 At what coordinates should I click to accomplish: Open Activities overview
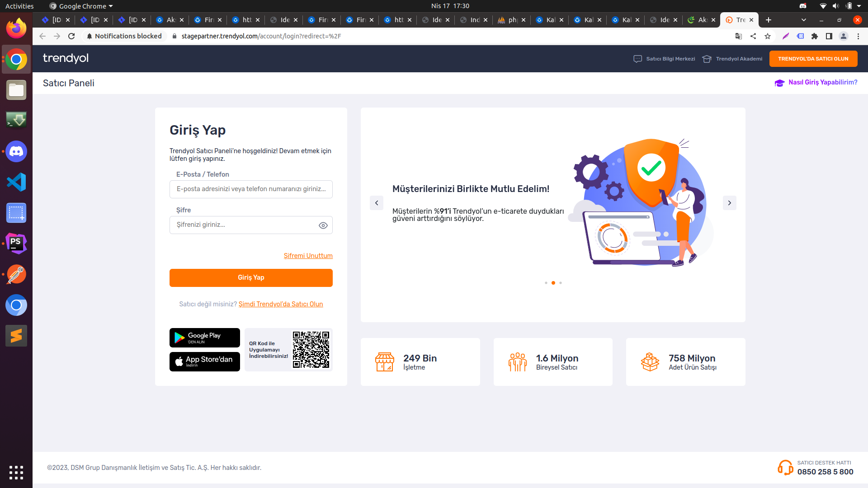19,6
